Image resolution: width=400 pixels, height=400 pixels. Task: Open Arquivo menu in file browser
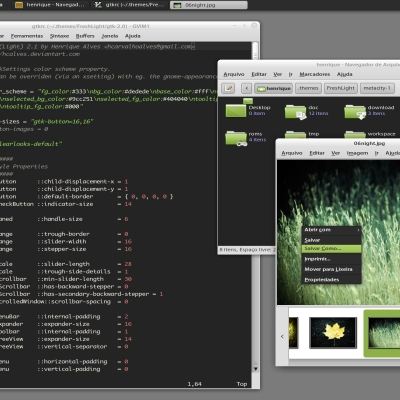pos(234,74)
